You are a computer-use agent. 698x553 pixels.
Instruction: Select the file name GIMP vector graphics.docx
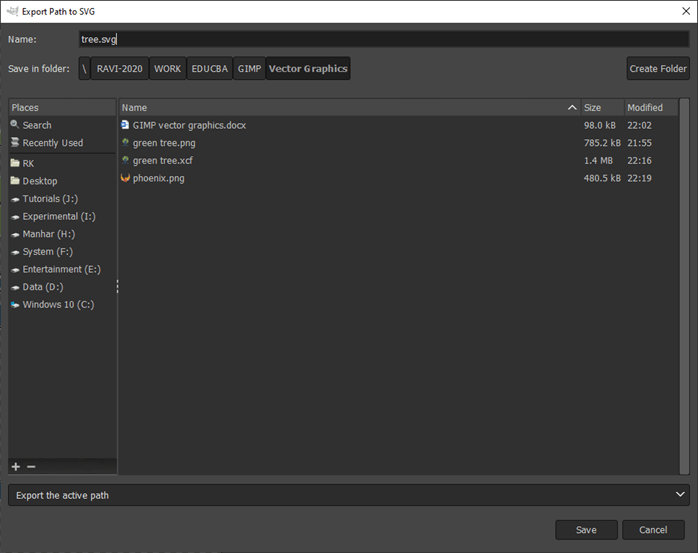[x=189, y=125]
